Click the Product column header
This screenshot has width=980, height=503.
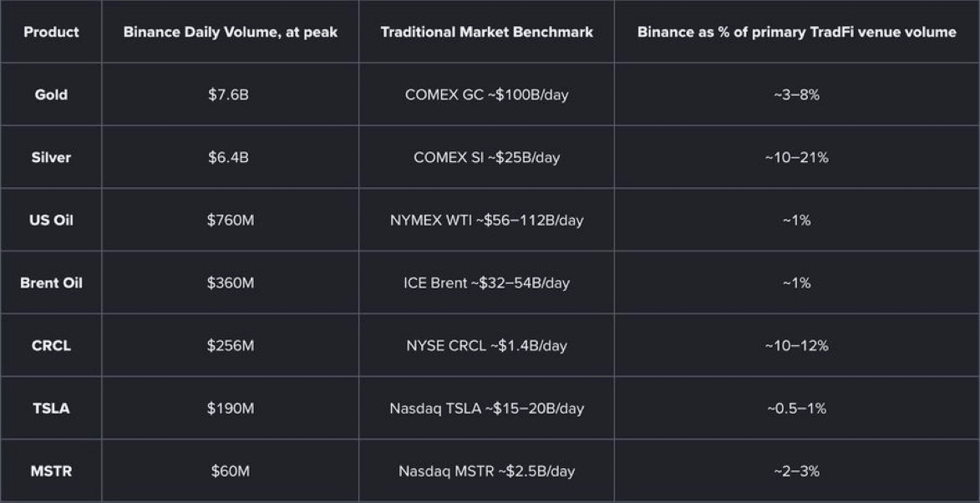51,32
